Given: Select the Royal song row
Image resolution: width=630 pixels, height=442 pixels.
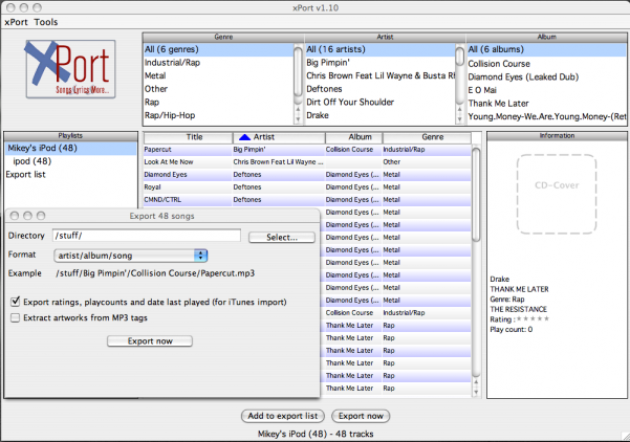Looking at the screenshot, I should [307, 187].
